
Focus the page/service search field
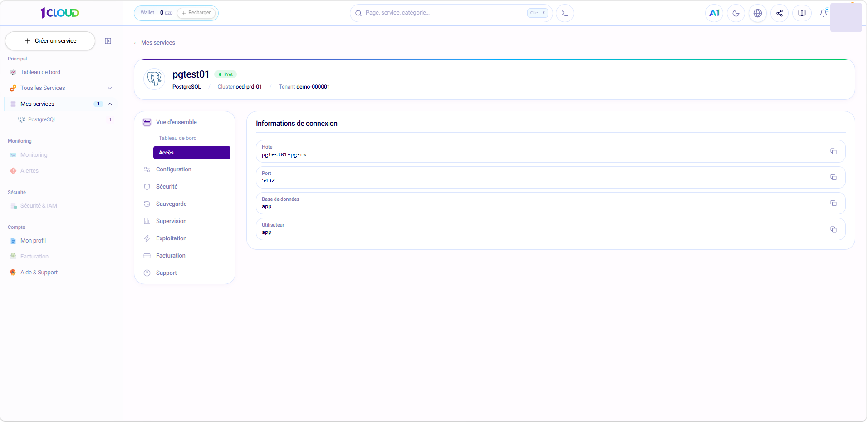(451, 13)
